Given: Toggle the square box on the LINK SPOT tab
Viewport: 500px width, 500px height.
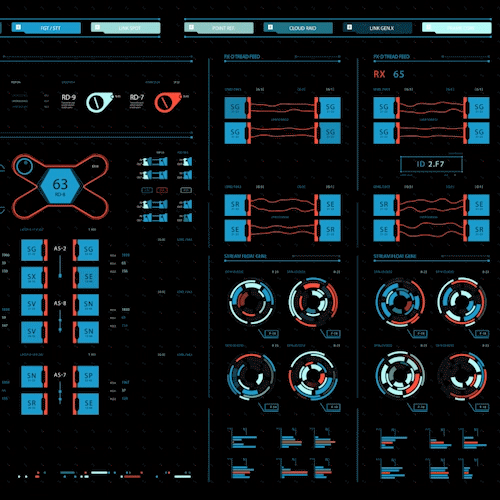Looking at the screenshot, I should (97, 27).
